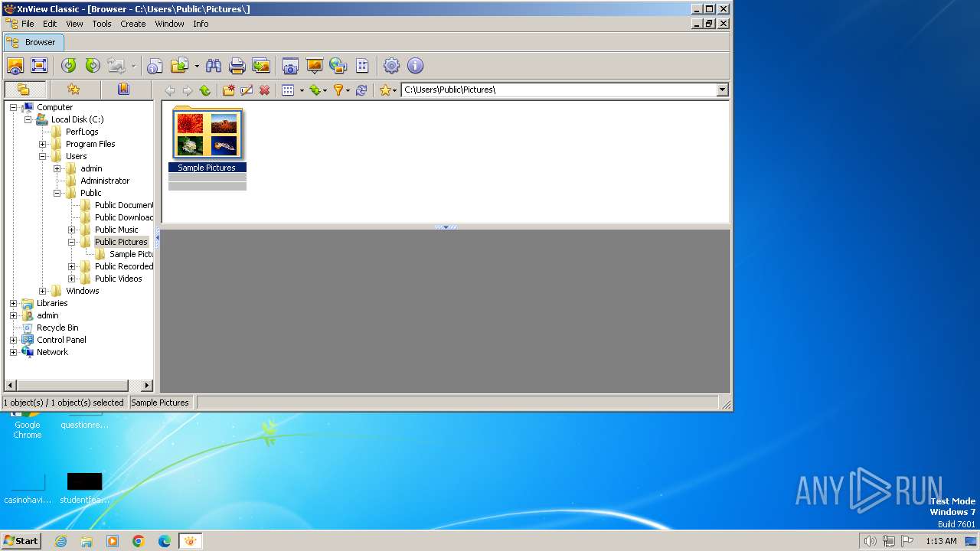Screen dimensions: 980x551
Task: Open the Tools menu
Action: [x=102, y=24]
